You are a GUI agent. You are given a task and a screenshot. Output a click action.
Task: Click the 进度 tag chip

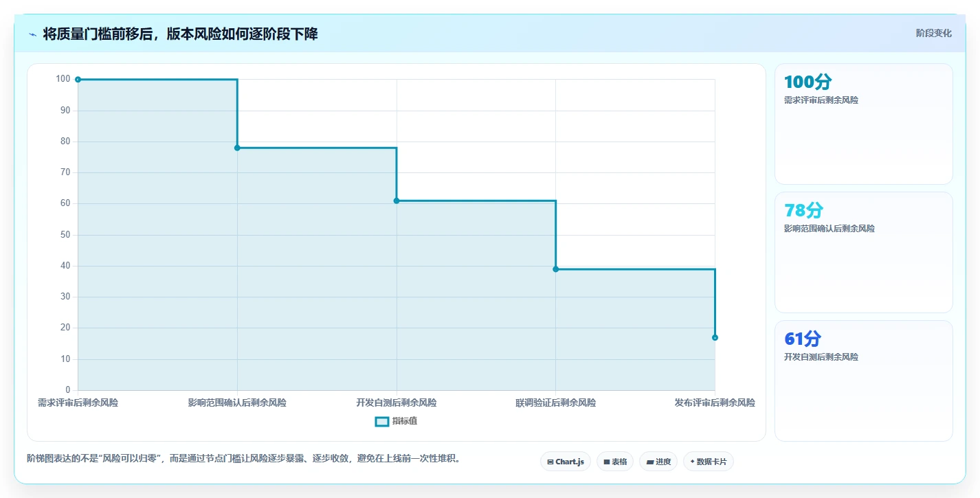[658, 462]
